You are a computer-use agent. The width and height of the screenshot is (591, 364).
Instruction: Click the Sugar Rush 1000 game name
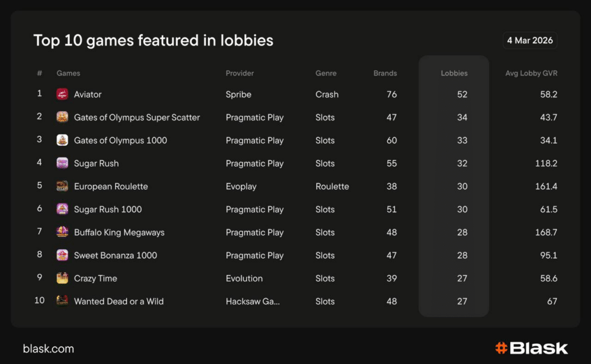108,209
